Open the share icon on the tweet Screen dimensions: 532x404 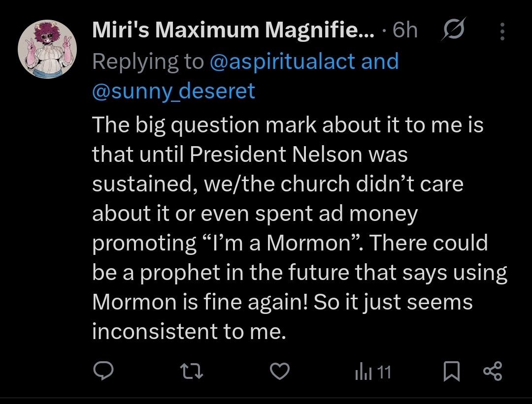click(x=493, y=371)
